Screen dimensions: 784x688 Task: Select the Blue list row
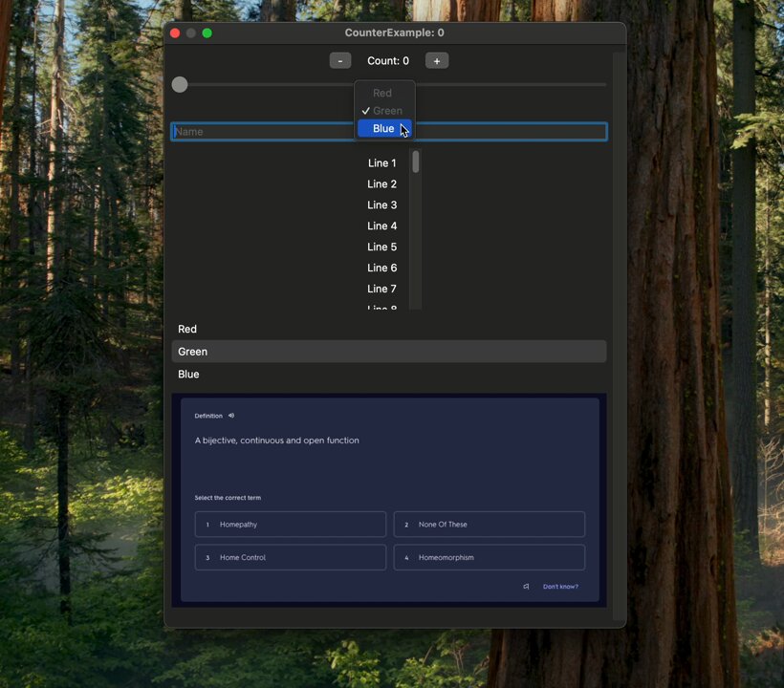pos(389,375)
